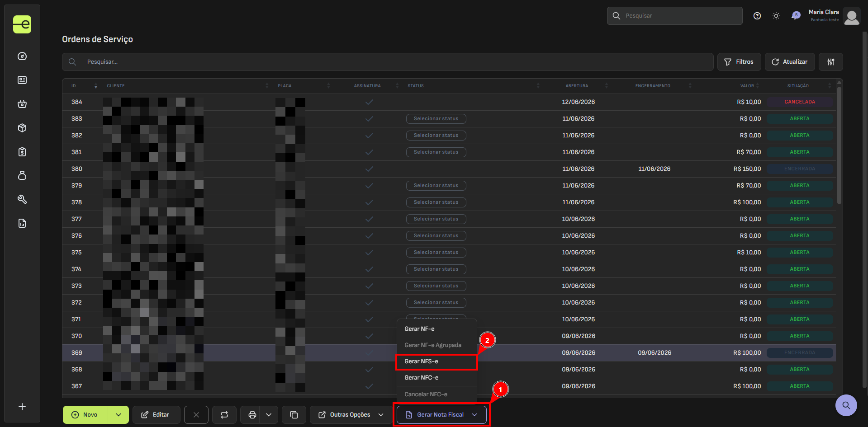Click the ABERTA badge of order 378
The height and width of the screenshot is (427, 868).
(x=800, y=202)
